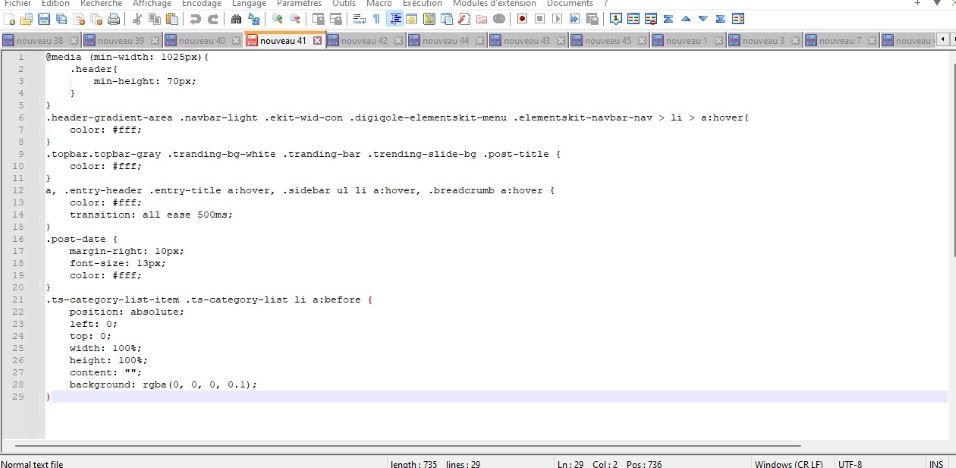Click the Paste clipboard icon
The height and width of the screenshot is (468, 956).
pyautogui.click(x=172, y=19)
